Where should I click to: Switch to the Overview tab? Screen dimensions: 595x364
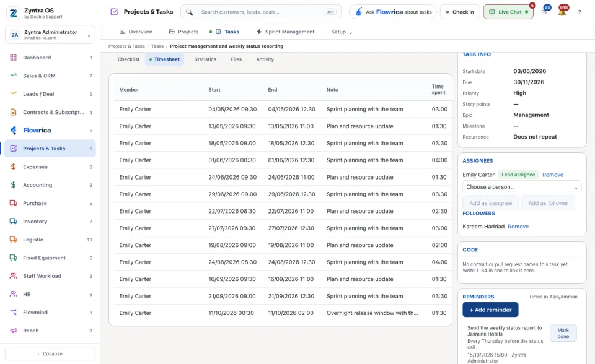click(136, 32)
